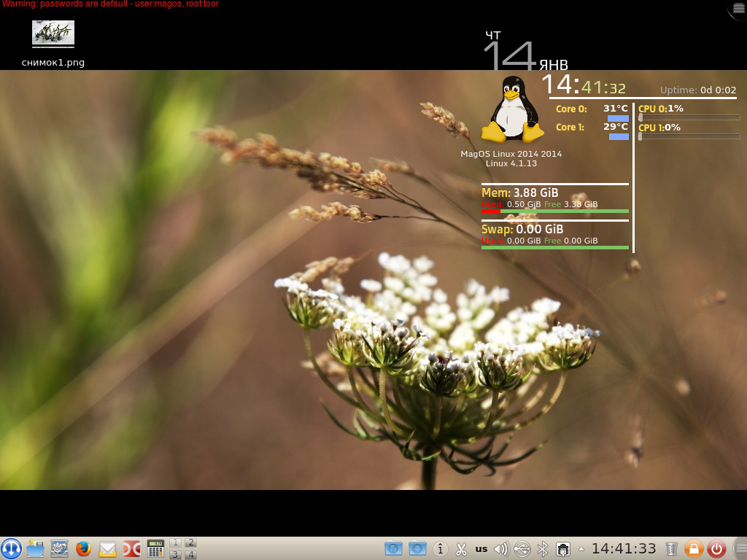This screenshot has width=747, height=560.
Task: Click the information notifications tray icon
Action: pyautogui.click(x=440, y=549)
